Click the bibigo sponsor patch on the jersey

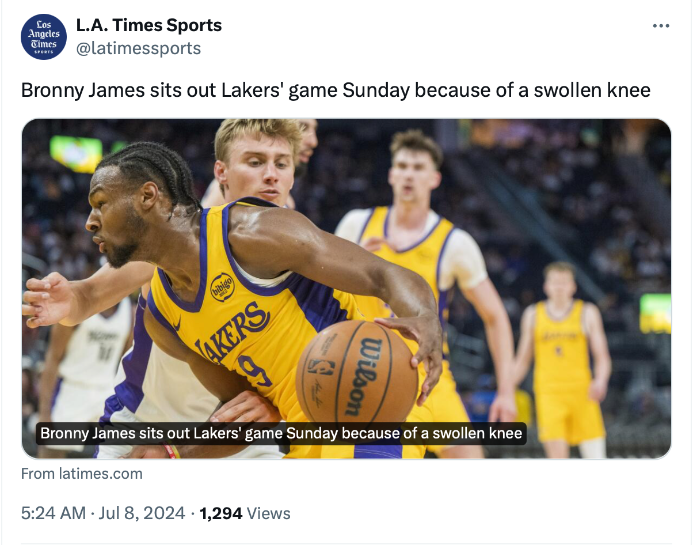coord(222,286)
